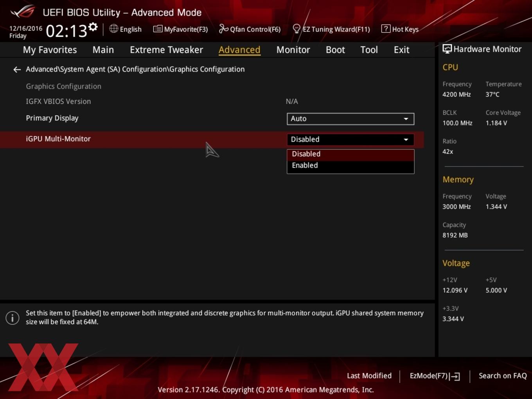Viewport: 532px width, 399px height.
Task: Open Qfan Control(F6)
Action: (x=250, y=29)
